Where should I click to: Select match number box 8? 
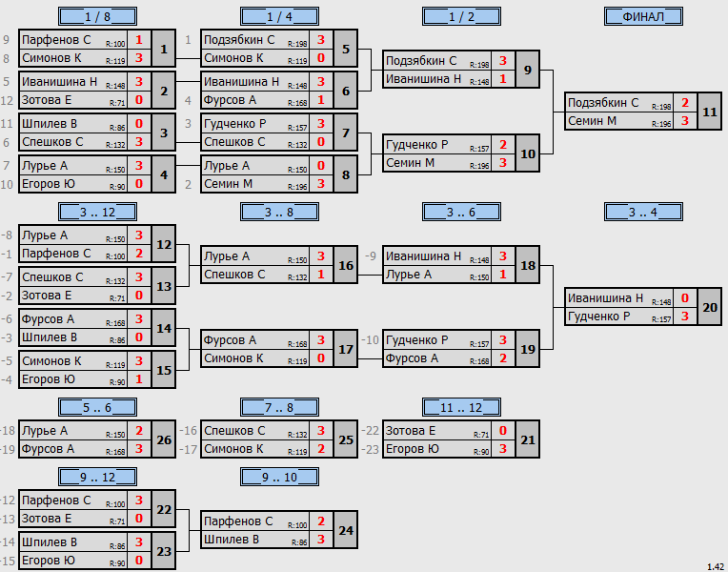[346, 174]
